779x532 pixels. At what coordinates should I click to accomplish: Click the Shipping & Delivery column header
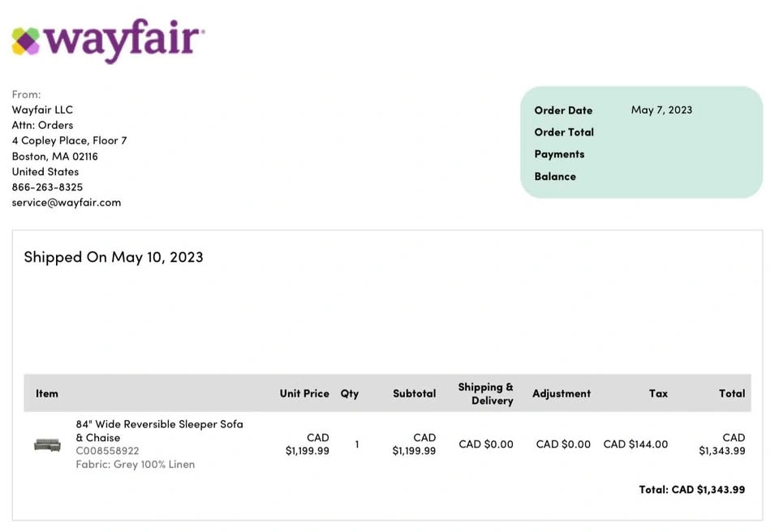(x=485, y=393)
